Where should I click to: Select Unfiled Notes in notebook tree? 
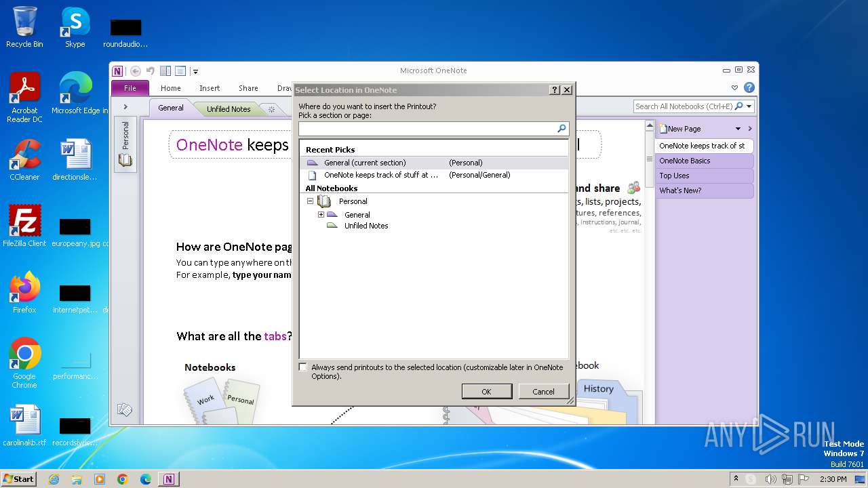click(366, 226)
